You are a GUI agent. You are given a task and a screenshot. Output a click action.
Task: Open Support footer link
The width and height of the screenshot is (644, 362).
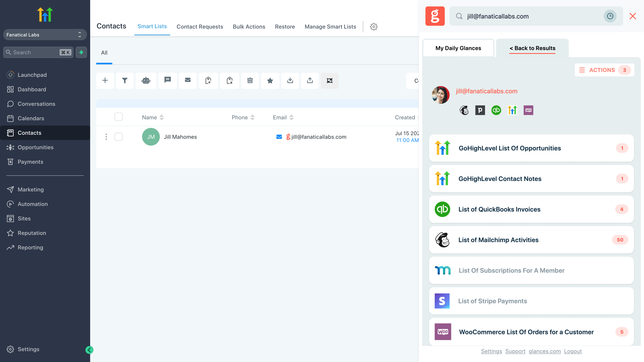tap(515, 351)
